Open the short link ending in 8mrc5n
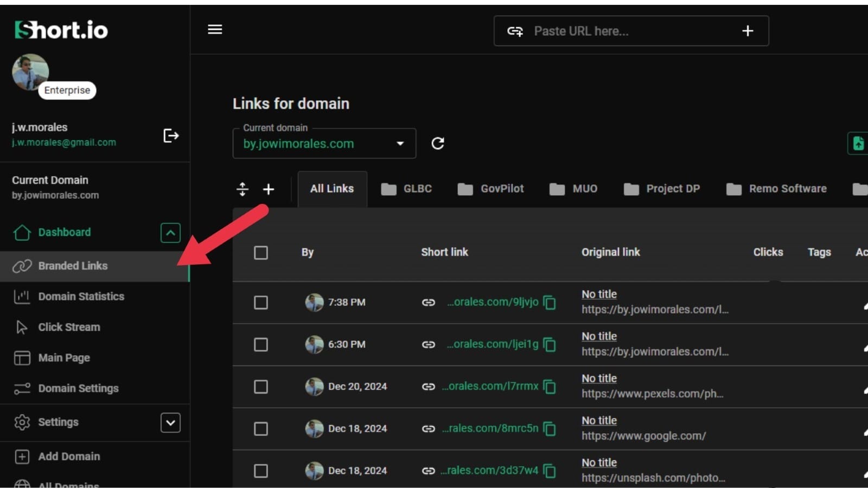Image resolution: width=868 pixels, height=488 pixels. point(490,428)
